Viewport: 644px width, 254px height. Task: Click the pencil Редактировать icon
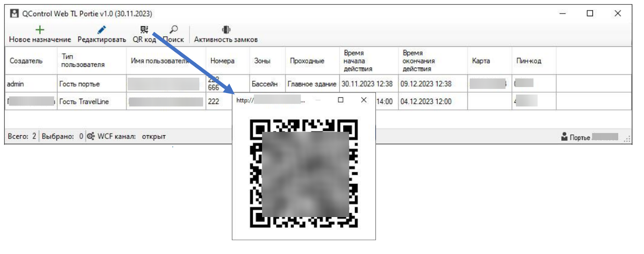[x=101, y=29]
